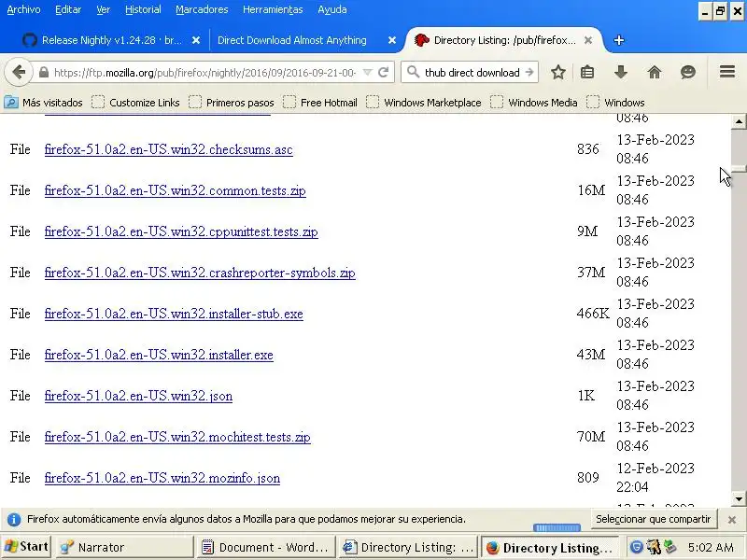This screenshot has width=747, height=560.
Task: Open the Marcadores menu
Action: 202,9
